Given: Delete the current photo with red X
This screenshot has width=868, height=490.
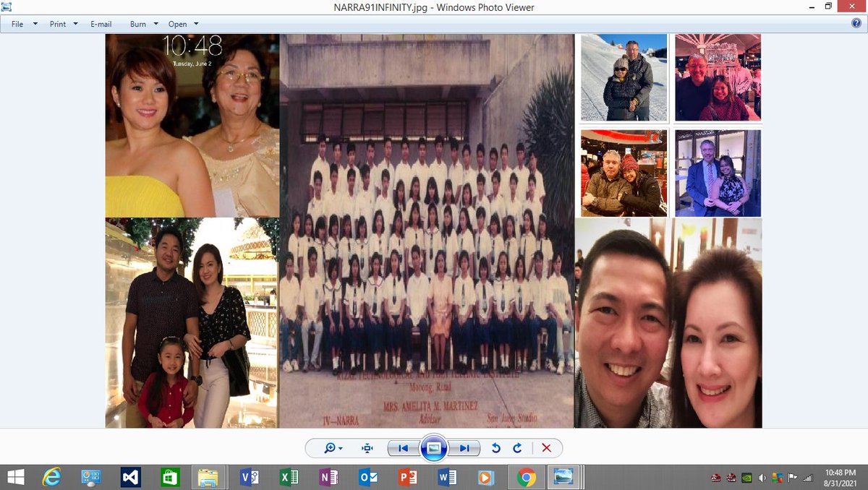Looking at the screenshot, I should 546,448.
